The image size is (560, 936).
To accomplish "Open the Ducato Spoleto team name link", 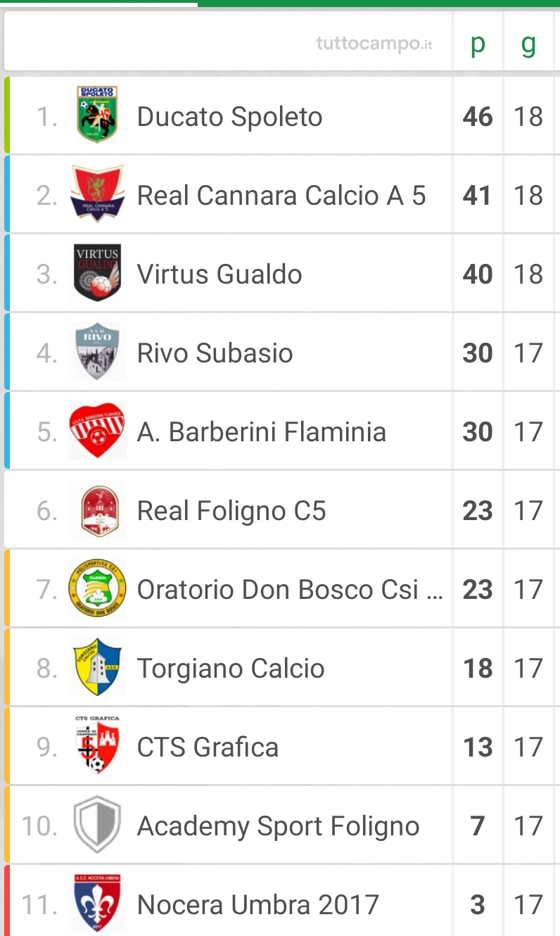I will [229, 116].
